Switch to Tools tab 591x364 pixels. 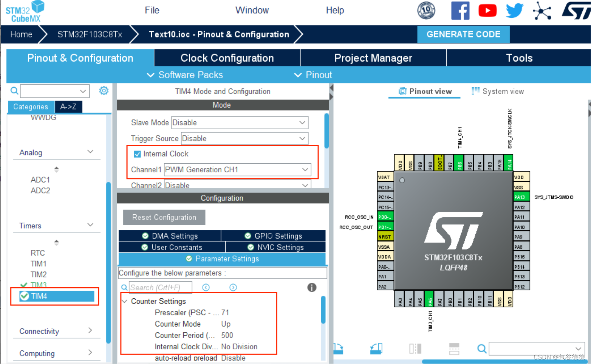point(519,58)
